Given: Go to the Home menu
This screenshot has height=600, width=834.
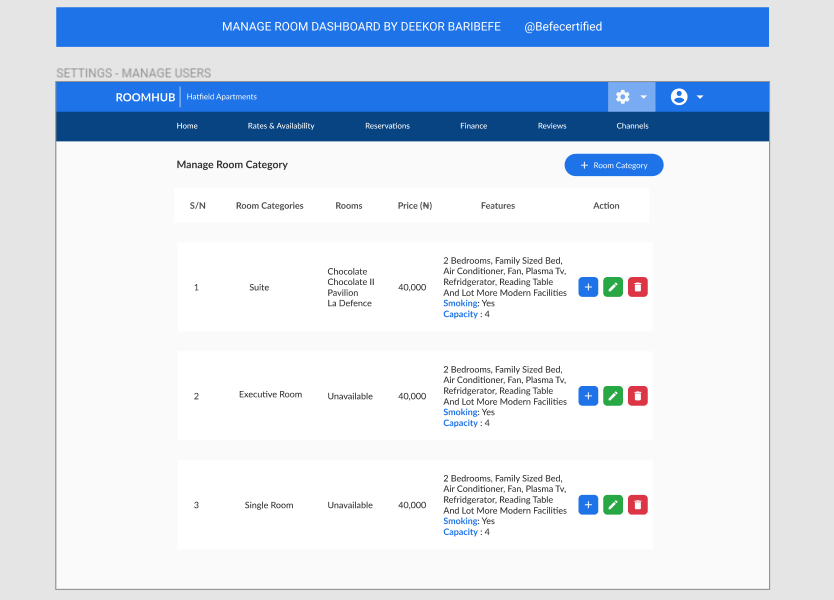Looking at the screenshot, I should [x=187, y=126].
